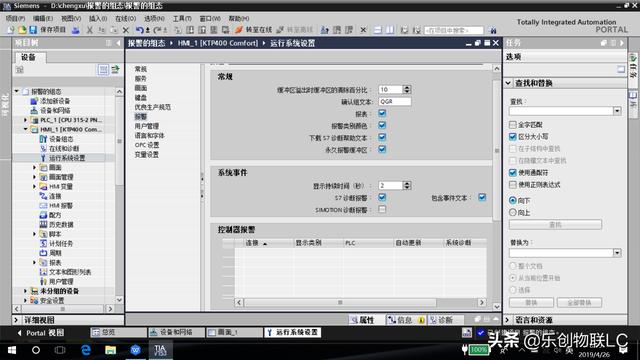
Task: Toggle the 包含事件文本 checkbox
Action: [482, 198]
